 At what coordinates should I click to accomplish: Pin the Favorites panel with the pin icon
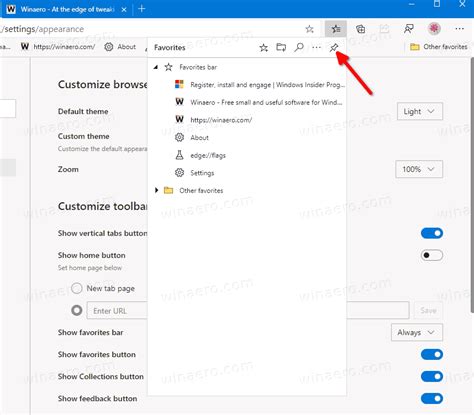(x=334, y=48)
